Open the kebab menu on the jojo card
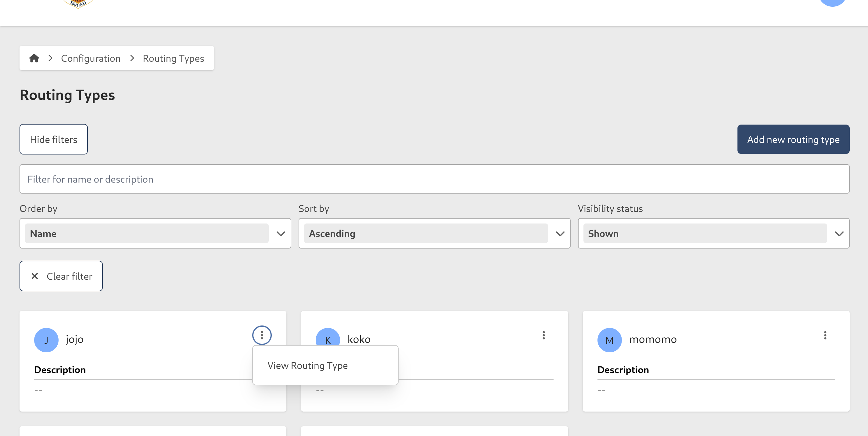 click(262, 335)
